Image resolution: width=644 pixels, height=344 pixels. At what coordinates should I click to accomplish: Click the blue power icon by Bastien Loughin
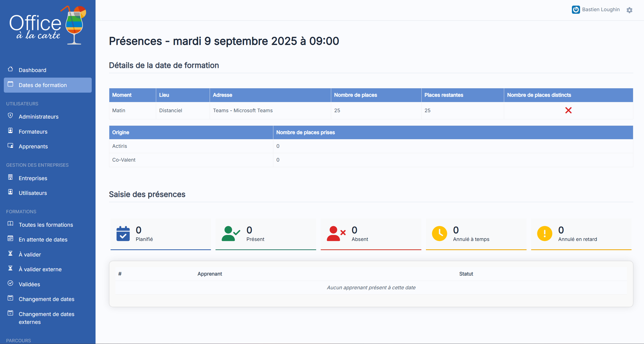576,10
